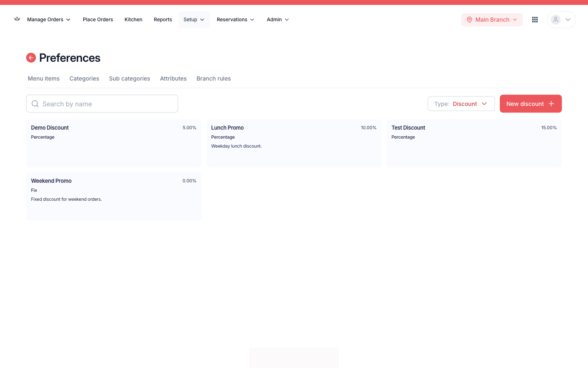Open the Sub categories tab

[x=129, y=79]
